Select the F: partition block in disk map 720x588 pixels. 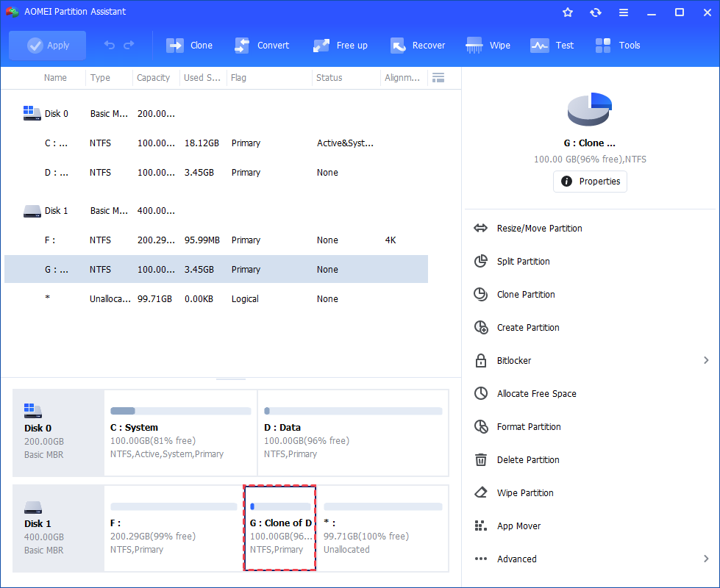click(x=174, y=528)
